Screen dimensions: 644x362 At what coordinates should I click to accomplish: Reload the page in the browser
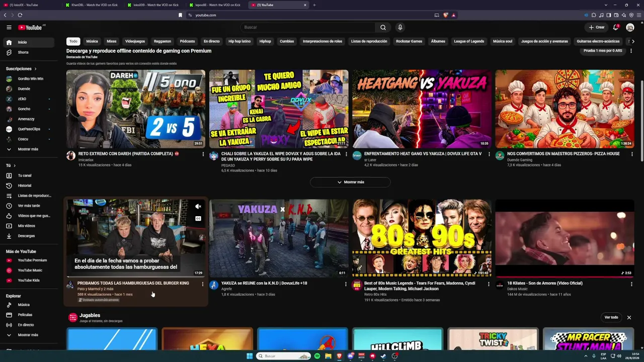pos(20,15)
